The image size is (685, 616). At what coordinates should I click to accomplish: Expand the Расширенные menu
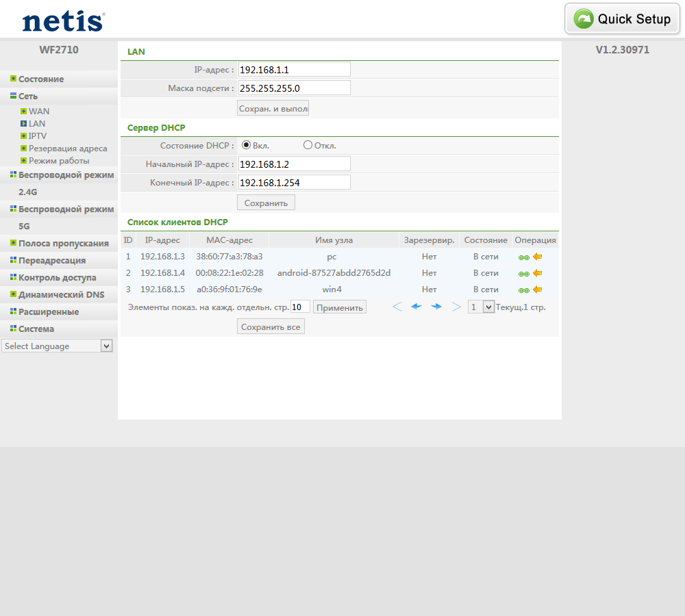click(49, 311)
